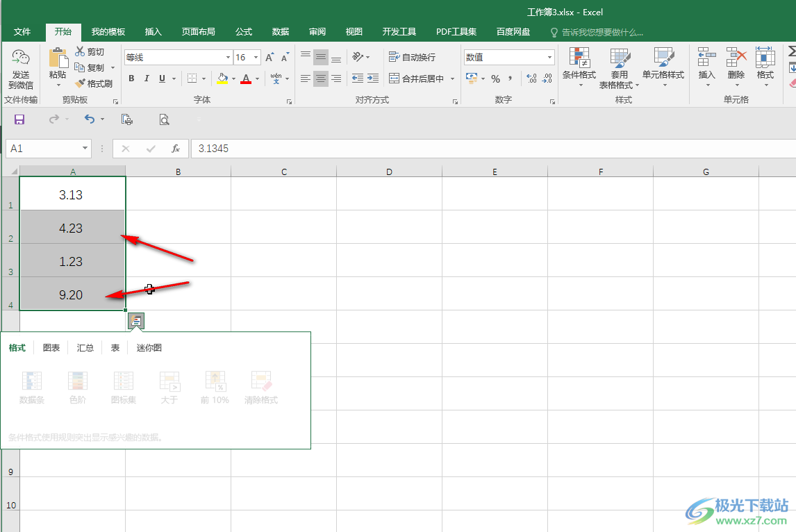Open the number format dropdown 数值

[x=550, y=58]
